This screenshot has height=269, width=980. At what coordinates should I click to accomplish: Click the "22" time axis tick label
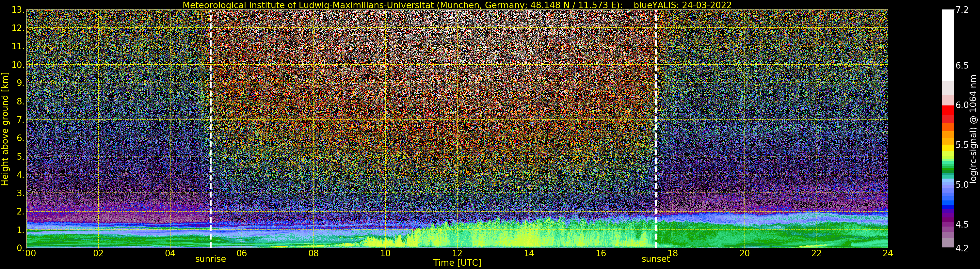point(816,253)
